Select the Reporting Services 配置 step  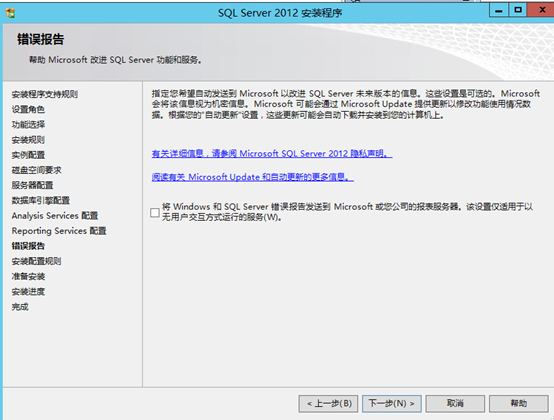tap(59, 231)
